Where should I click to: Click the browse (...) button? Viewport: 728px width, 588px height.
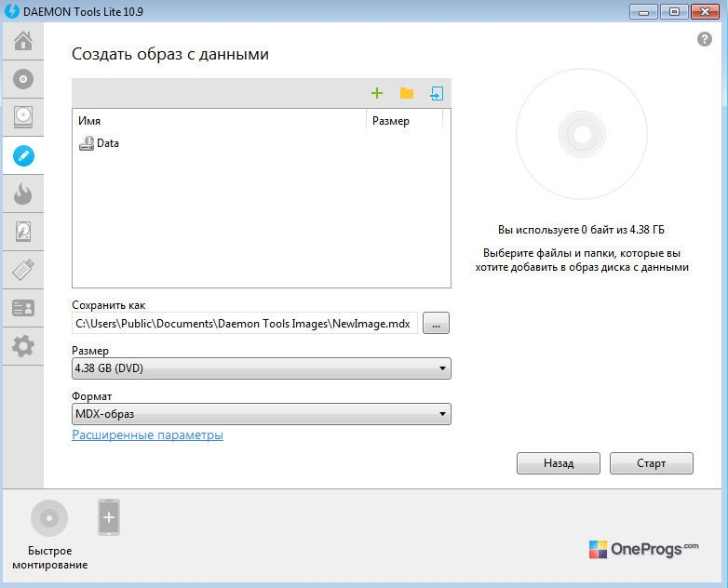pos(436,323)
